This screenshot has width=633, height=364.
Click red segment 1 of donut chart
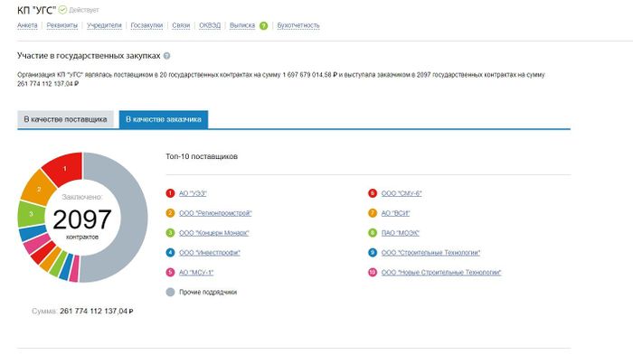tap(65, 168)
